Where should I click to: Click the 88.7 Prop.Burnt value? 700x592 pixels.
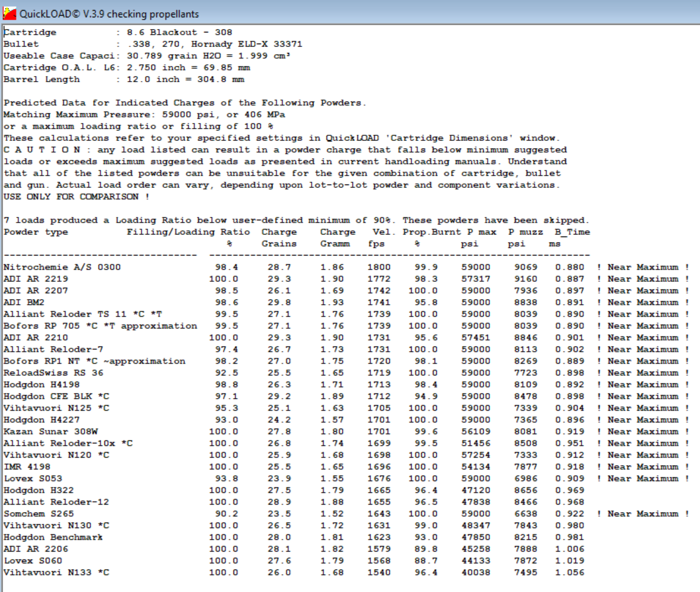(426, 561)
